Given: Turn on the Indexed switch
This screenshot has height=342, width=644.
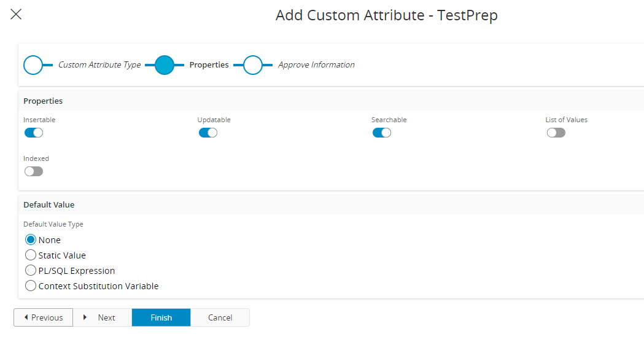Looking at the screenshot, I should pos(34,171).
